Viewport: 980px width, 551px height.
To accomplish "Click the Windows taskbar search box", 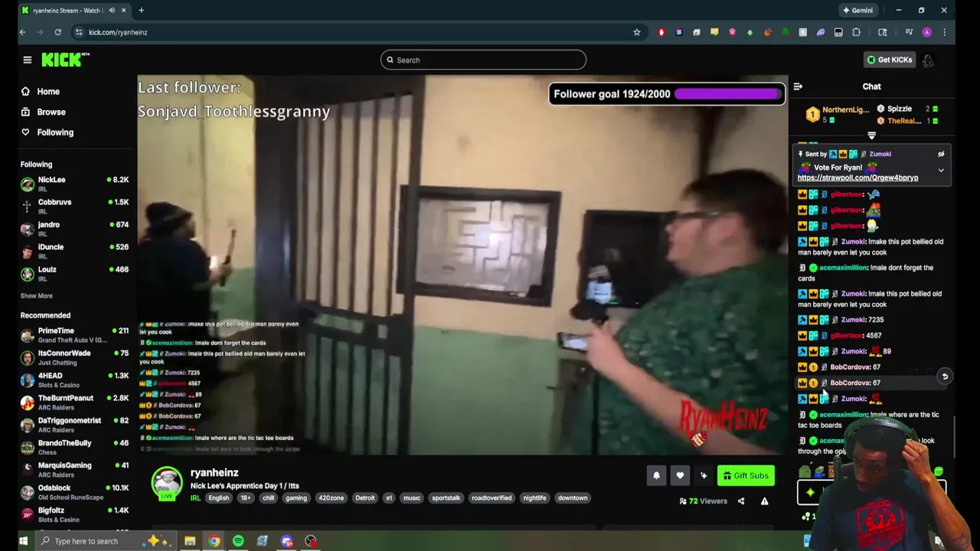I will click(105, 541).
